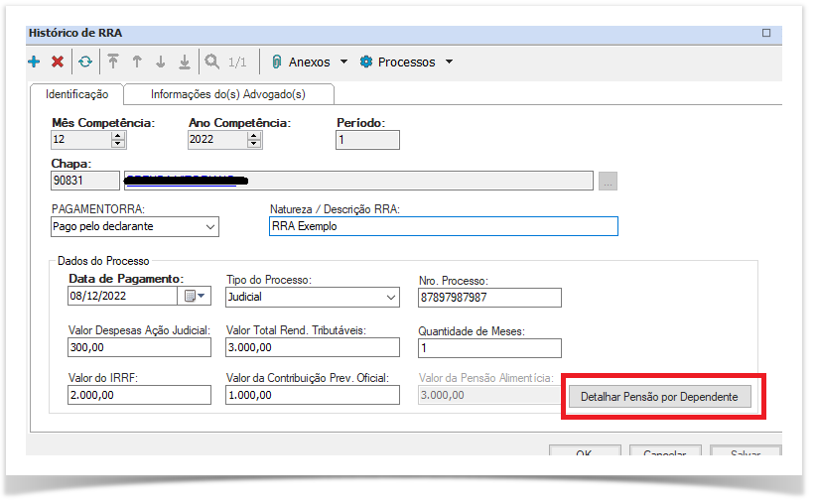Switch to Informações do(s) Advogado(s) tab
The image size is (816, 504).
pos(228,94)
